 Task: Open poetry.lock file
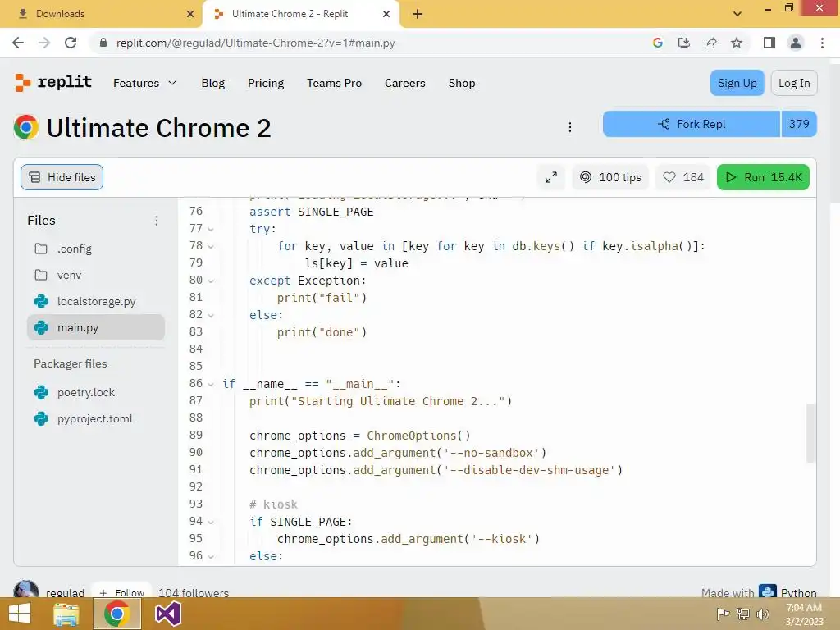(95, 392)
